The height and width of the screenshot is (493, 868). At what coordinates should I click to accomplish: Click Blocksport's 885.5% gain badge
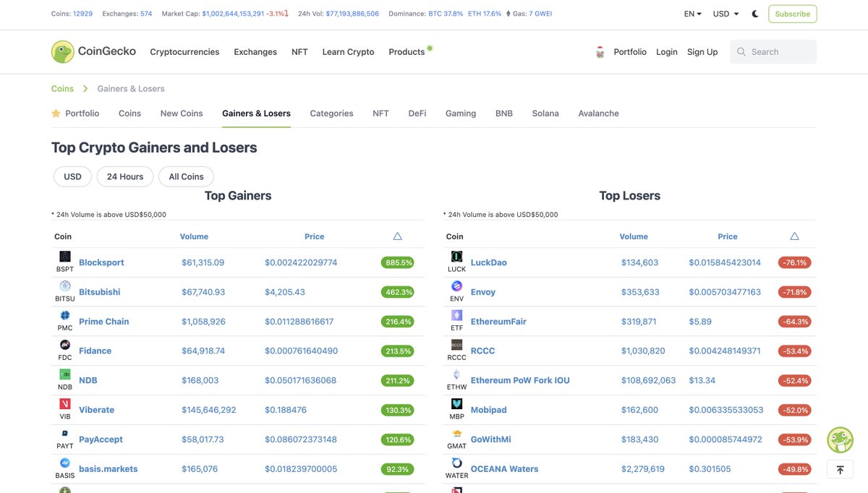(x=398, y=262)
